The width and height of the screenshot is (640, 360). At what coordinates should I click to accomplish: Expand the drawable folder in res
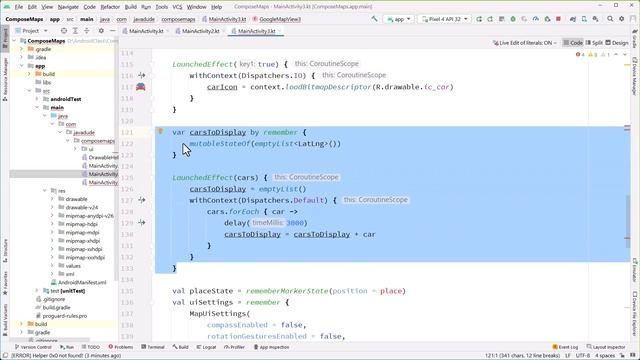pyautogui.click(x=52, y=199)
